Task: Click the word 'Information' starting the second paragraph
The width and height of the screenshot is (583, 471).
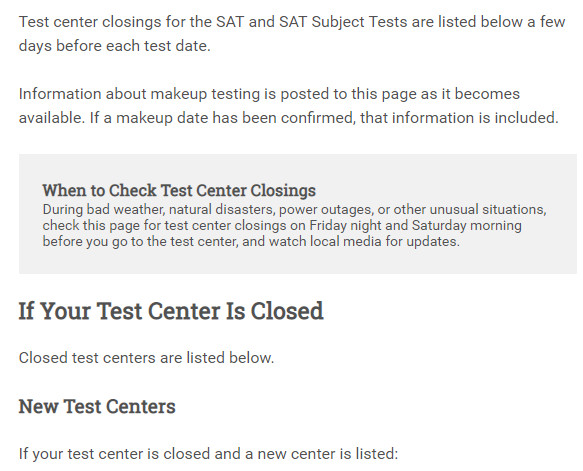Action: pos(60,94)
